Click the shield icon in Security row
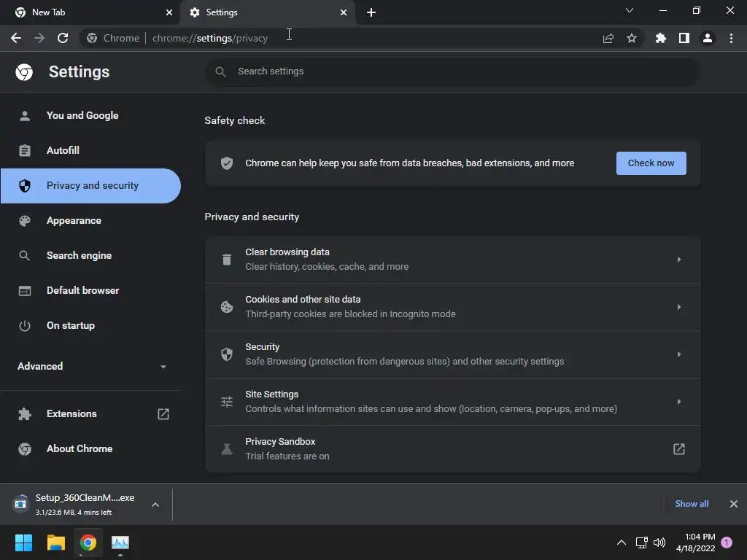Screen dimensions: 747x560 click(x=227, y=354)
